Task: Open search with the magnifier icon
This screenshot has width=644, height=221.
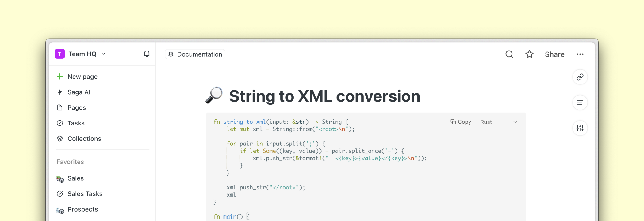Action: coord(509,54)
